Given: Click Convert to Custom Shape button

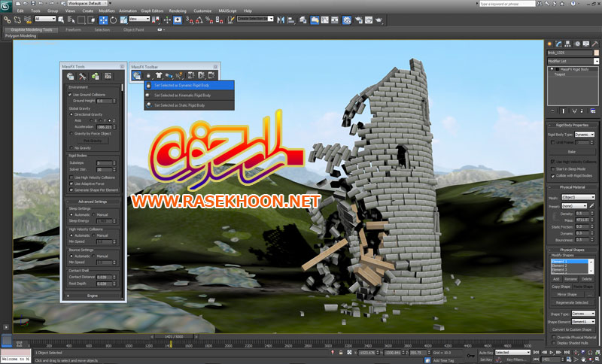Looking at the screenshot, I should [x=572, y=329].
